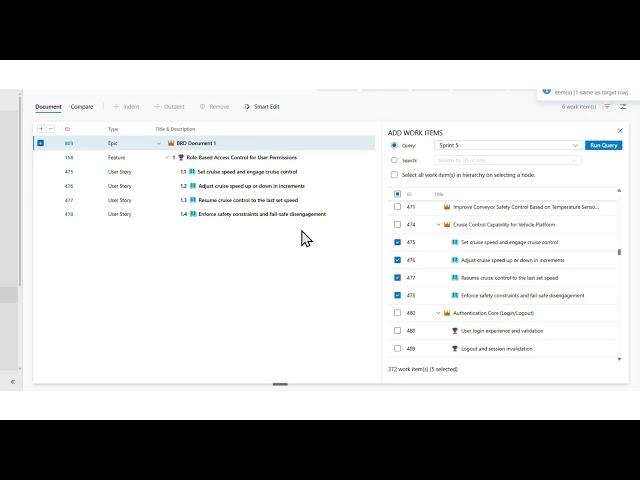640x480 pixels.
Task: Click book icon of item 478 in query results
Action: click(455, 296)
